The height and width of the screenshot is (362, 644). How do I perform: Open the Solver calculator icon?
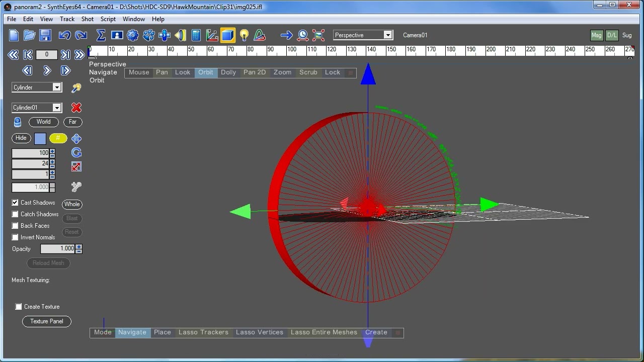pos(196,35)
